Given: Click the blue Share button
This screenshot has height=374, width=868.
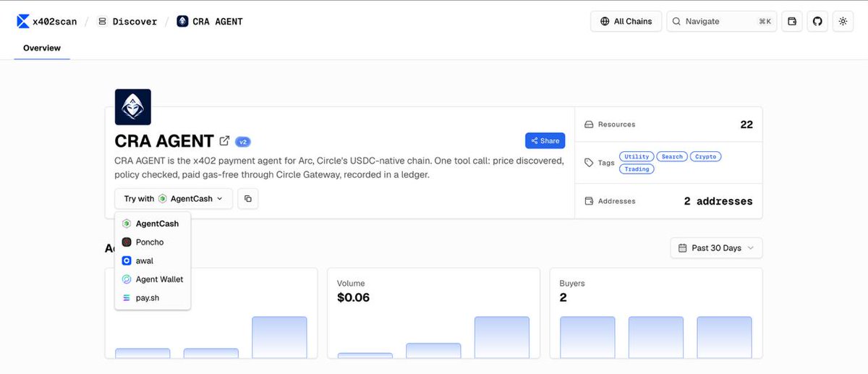Looking at the screenshot, I should pyautogui.click(x=545, y=141).
